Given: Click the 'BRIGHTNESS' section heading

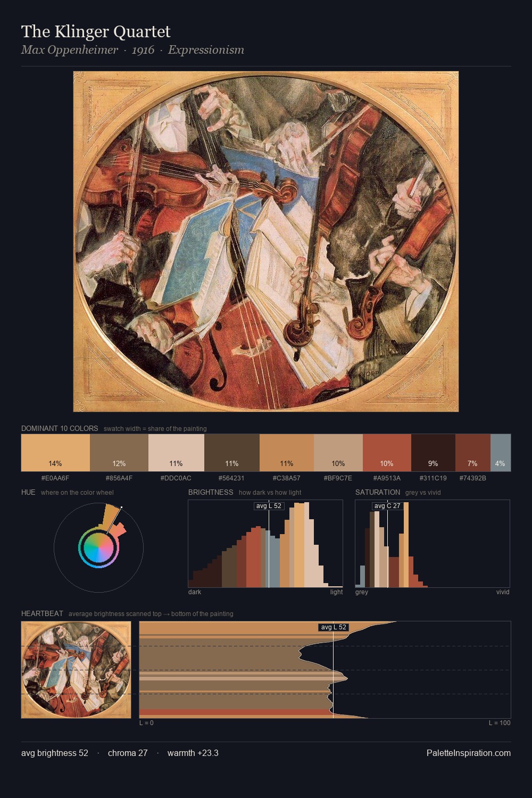Looking at the screenshot, I should click(211, 492).
